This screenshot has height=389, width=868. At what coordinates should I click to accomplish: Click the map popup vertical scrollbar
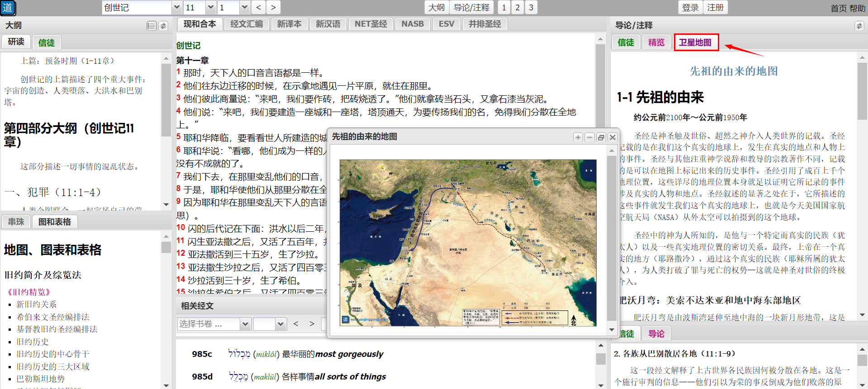[612, 239]
